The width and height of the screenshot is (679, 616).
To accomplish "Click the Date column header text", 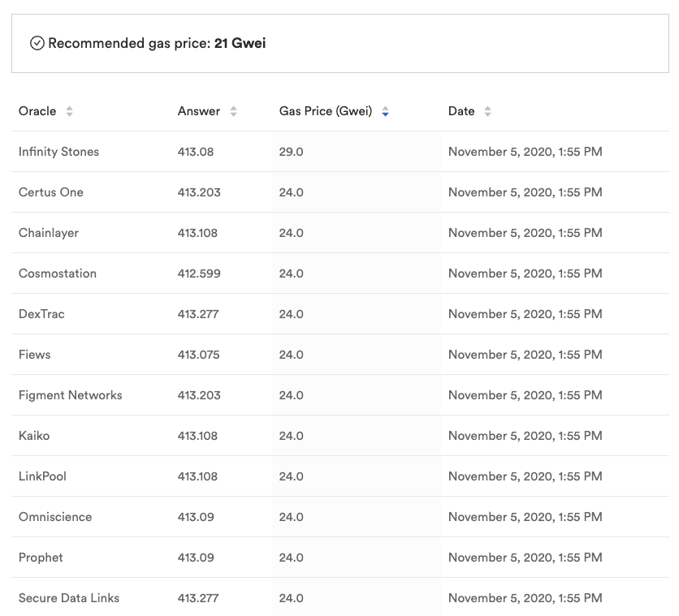I will (461, 111).
